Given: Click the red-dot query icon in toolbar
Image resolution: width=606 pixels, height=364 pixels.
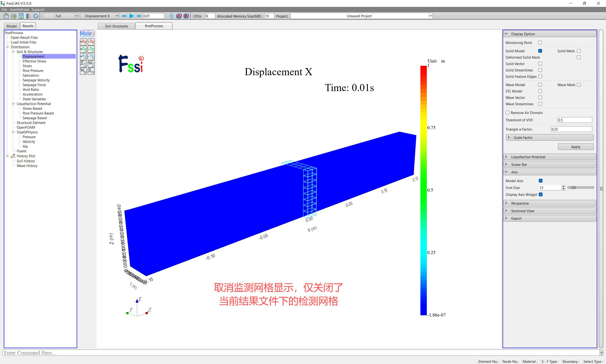Looking at the screenshot, I should click(186, 16).
